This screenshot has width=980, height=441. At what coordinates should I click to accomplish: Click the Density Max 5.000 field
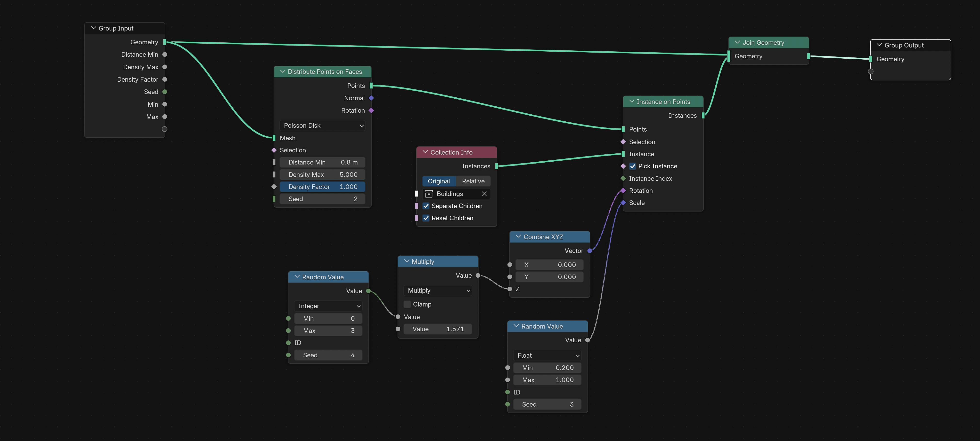[322, 174]
